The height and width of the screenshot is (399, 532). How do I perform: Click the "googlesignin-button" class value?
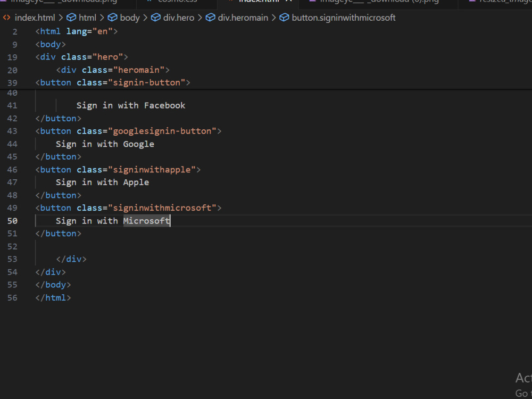coord(162,131)
